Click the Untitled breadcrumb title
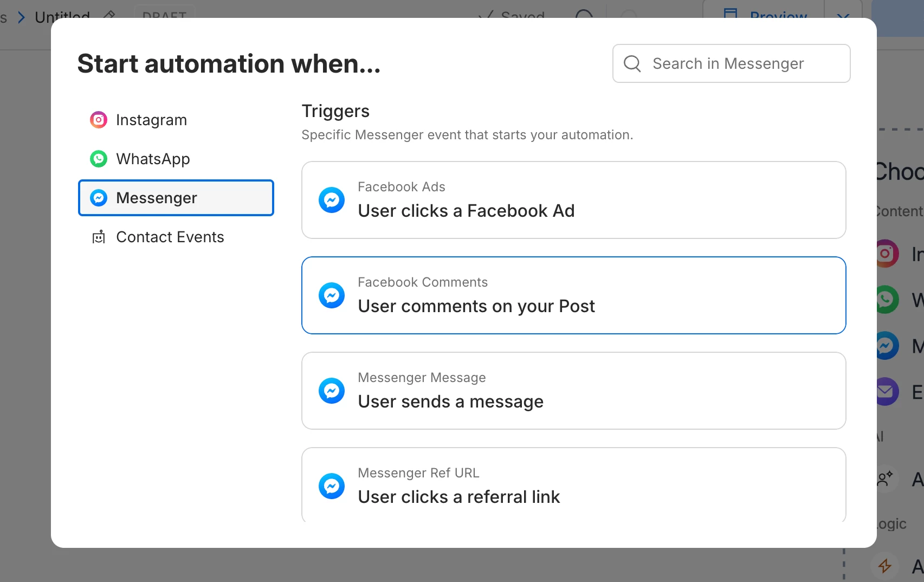This screenshot has height=582, width=924. coord(62,15)
